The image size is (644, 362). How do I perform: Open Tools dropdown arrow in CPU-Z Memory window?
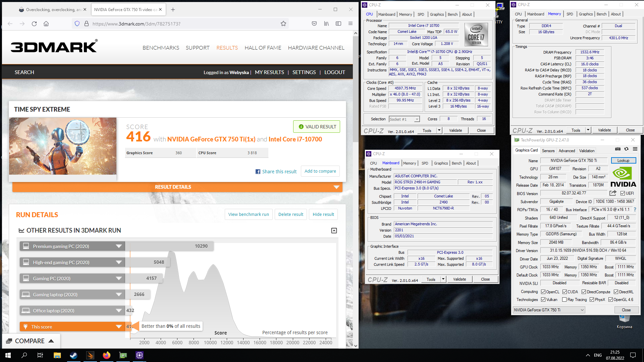point(588,130)
